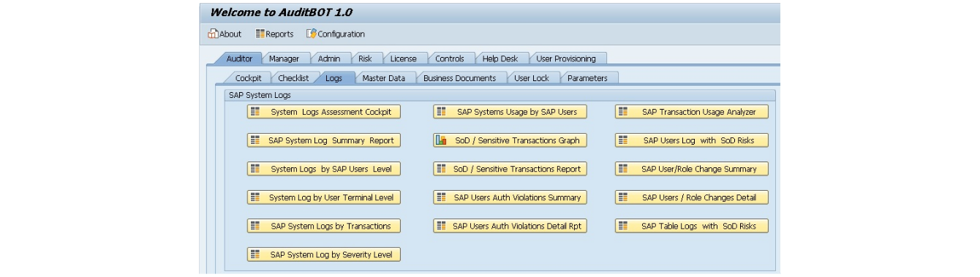Open SAP Table Logs with SoD Risks
980x277 pixels.
[x=692, y=226]
